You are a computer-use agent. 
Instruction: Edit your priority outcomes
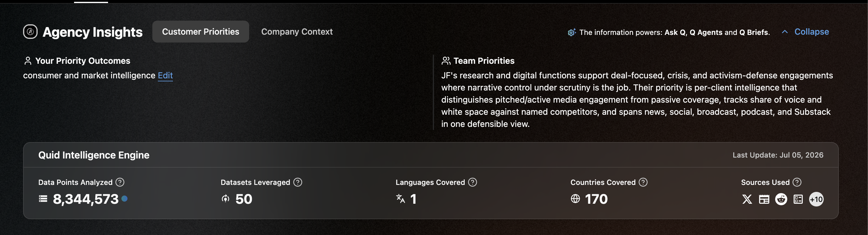[x=165, y=76]
